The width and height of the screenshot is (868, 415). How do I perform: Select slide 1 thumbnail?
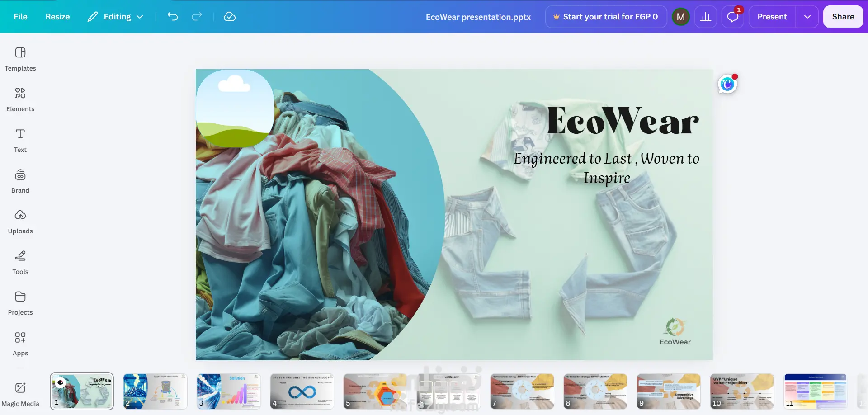point(82,391)
